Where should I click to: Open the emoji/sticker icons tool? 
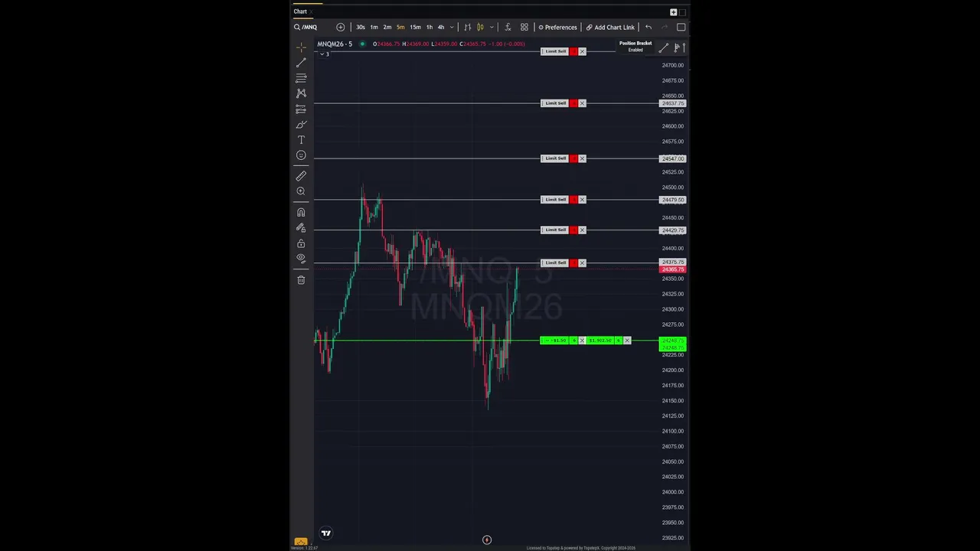pyautogui.click(x=301, y=155)
